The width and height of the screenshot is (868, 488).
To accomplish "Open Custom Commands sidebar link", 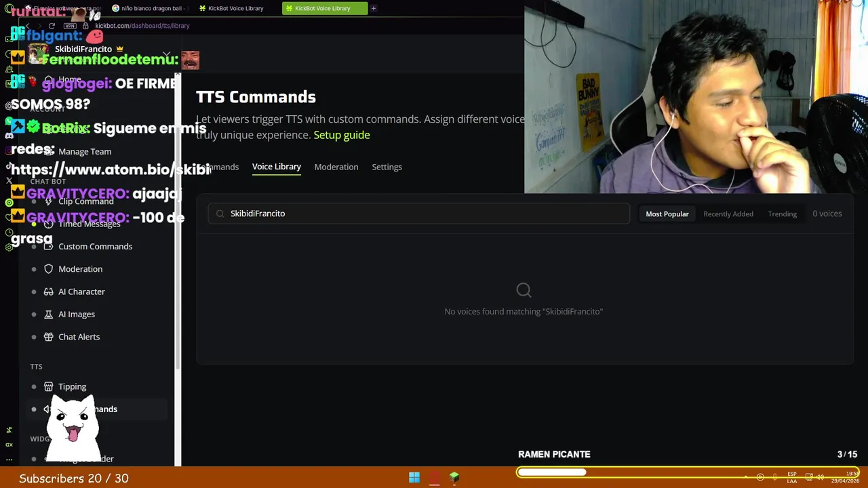I will [96, 247].
